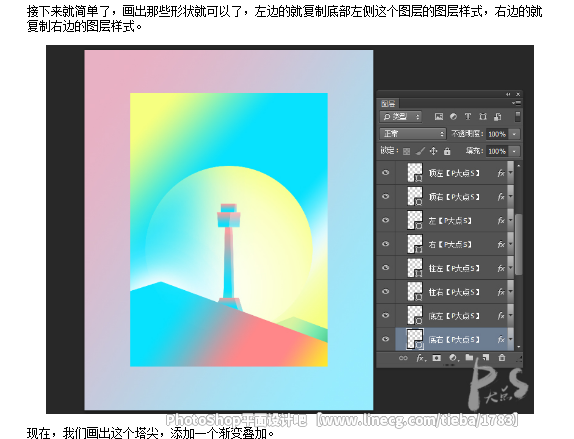Click the fill 100% value field
Viewport: 574px width, 439px height.
[497, 151]
